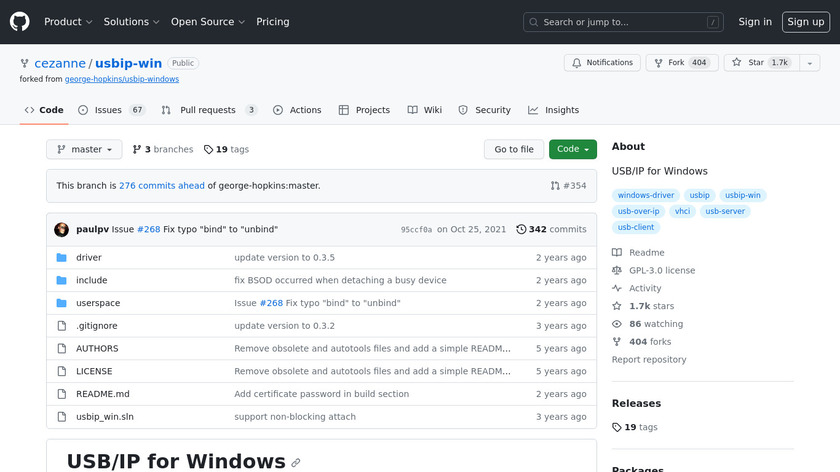
Task: Click the heading anchor link icon
Action: click(296, 462)
